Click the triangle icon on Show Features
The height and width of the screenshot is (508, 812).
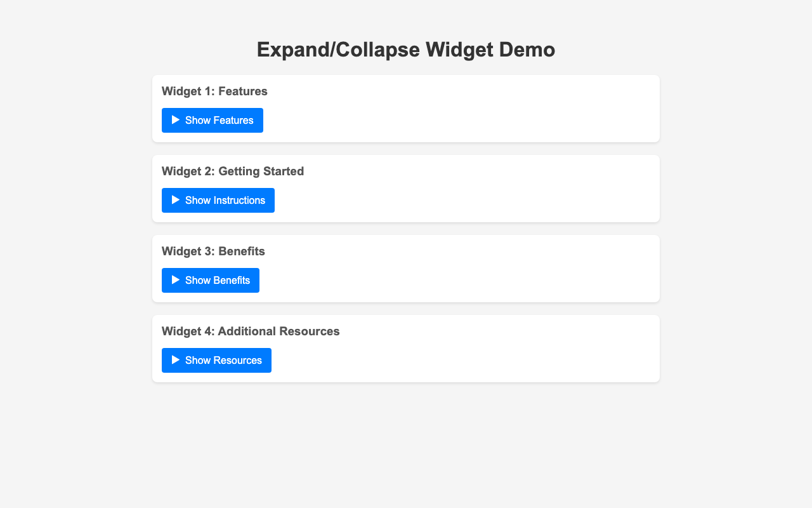[176, 120]
